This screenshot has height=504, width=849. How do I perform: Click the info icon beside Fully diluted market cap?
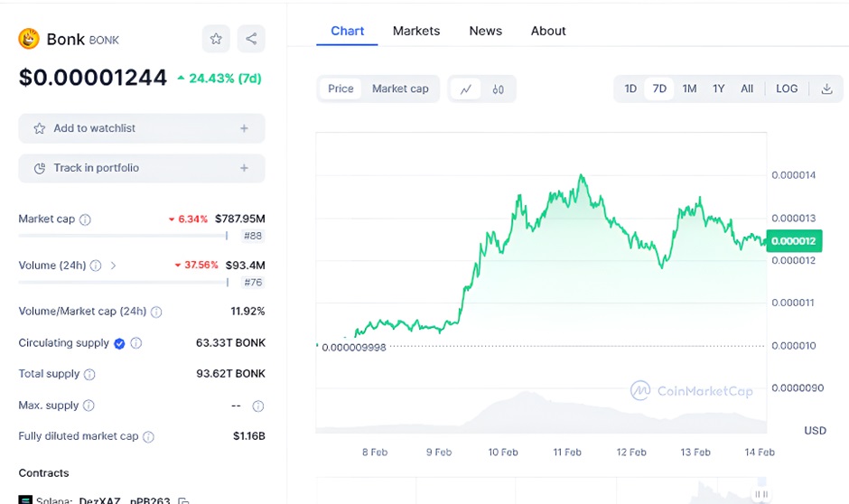[148, 436]
